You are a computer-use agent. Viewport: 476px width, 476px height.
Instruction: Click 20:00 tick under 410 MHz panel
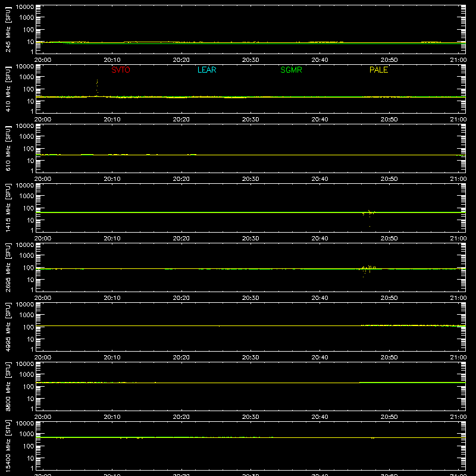tap(42, 120)
